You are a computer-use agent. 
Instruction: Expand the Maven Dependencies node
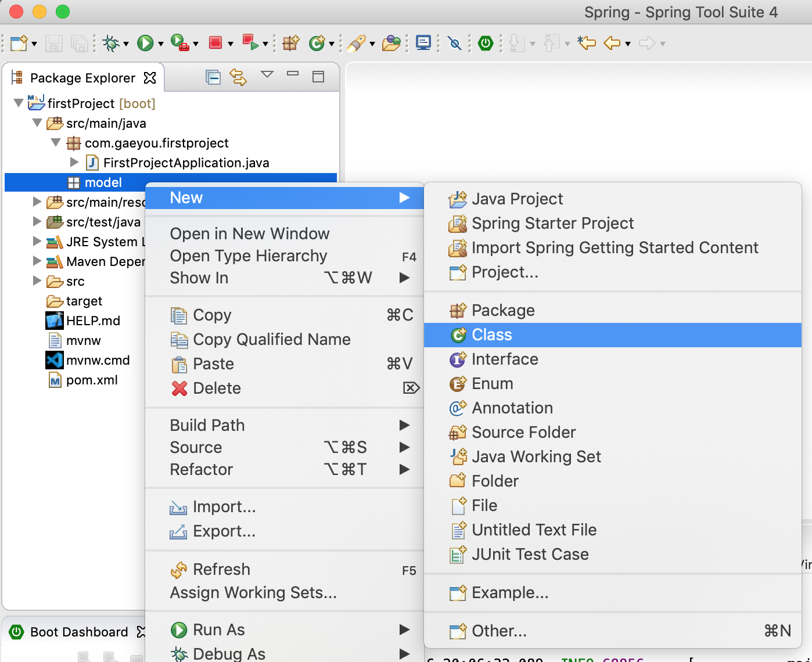click(x=37, y=261)
